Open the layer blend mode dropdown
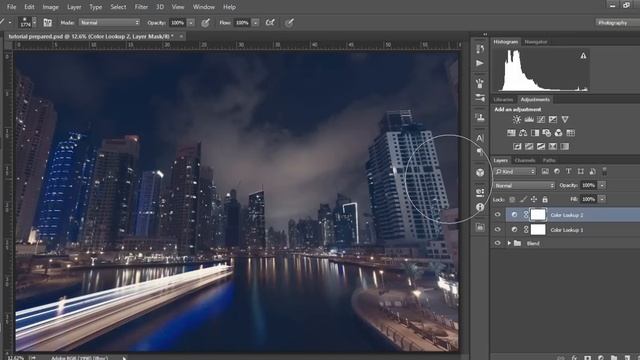Viewport: 640px width, 360px height. [x=524, y=185]
